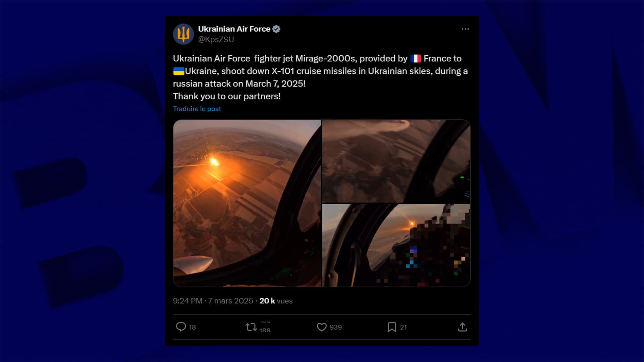Open the top-right smoke trail photo
644x362 pixels.
pos(396,161)
